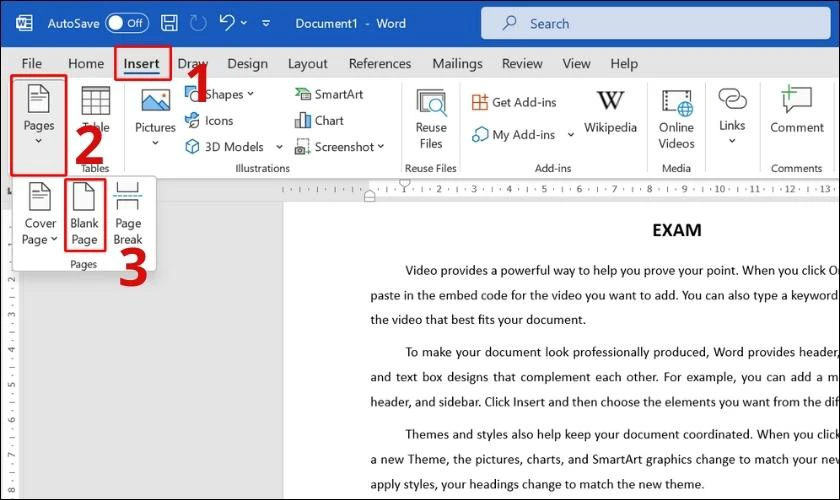Insert a Blank Page
The image size is (840, 500).
click(x=85, y=214)
